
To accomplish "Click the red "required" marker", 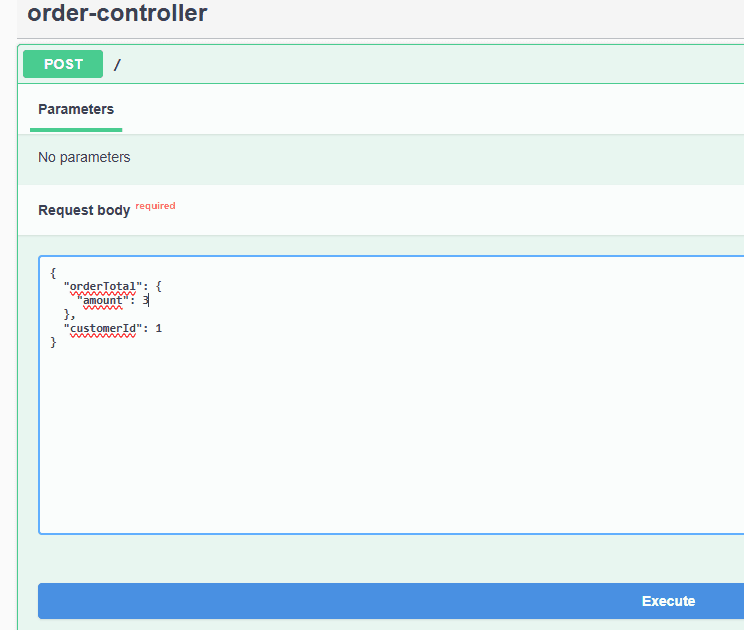I will (155, 206).
